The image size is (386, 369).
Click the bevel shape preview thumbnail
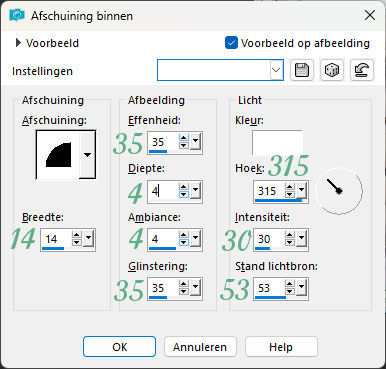(x=58, y=155)
